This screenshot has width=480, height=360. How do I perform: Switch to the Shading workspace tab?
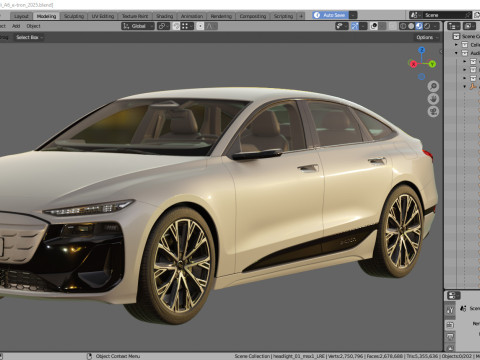(x=165, y=16)
